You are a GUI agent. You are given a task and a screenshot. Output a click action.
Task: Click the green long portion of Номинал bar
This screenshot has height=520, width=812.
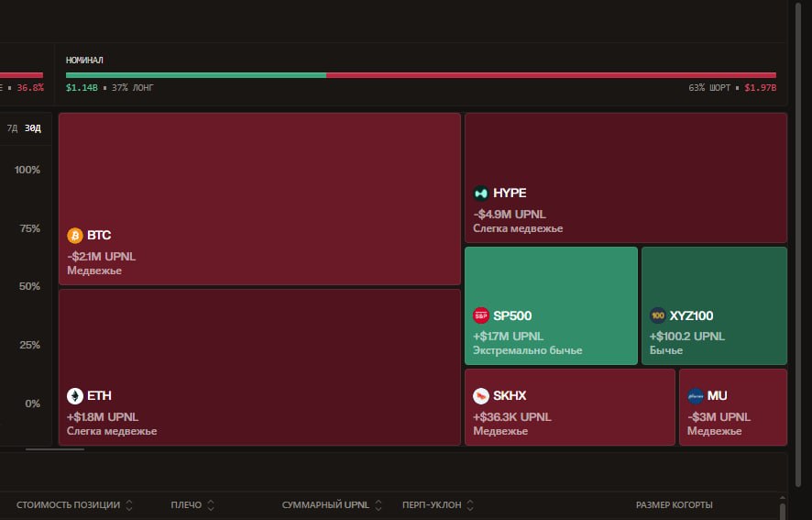196,75
